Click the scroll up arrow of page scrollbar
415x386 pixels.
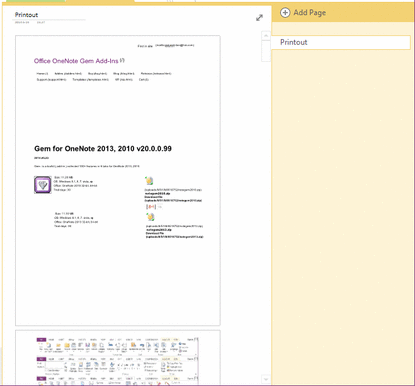266,35
